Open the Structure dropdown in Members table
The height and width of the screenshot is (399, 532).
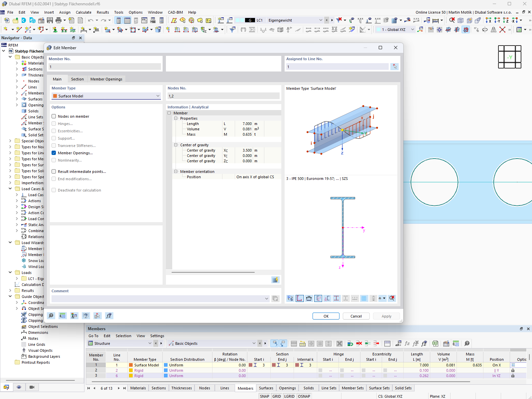click(150, 343)
